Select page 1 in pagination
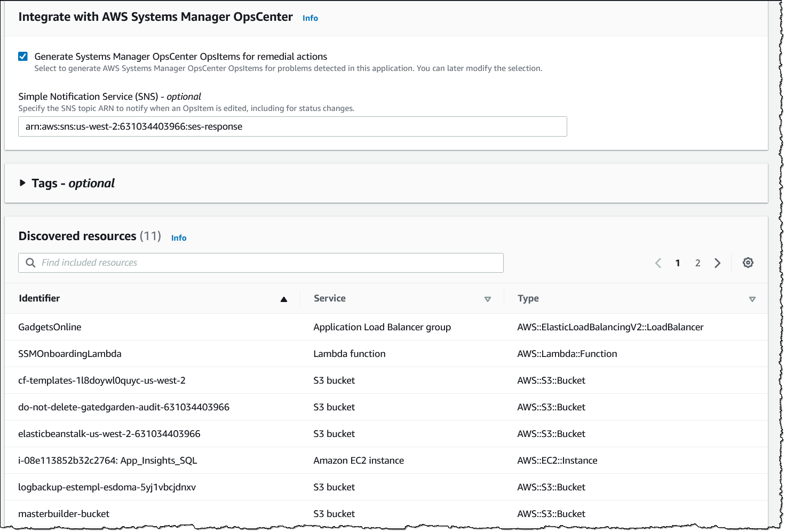The width and height of the screenshot is (786, 532). click(x=678, y=263)
